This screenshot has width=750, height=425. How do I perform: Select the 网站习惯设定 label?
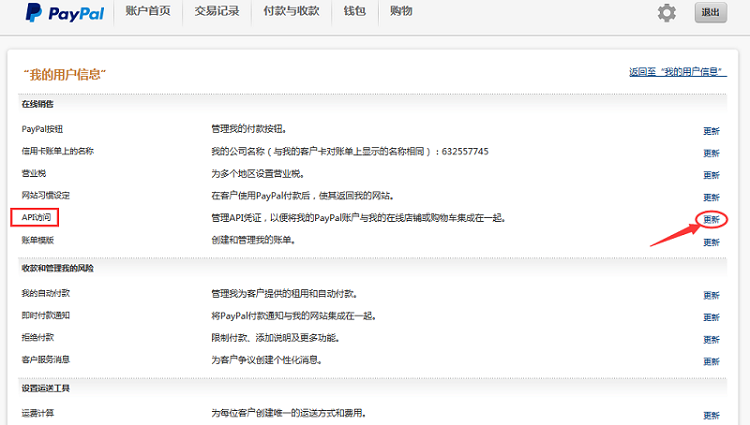45,195
